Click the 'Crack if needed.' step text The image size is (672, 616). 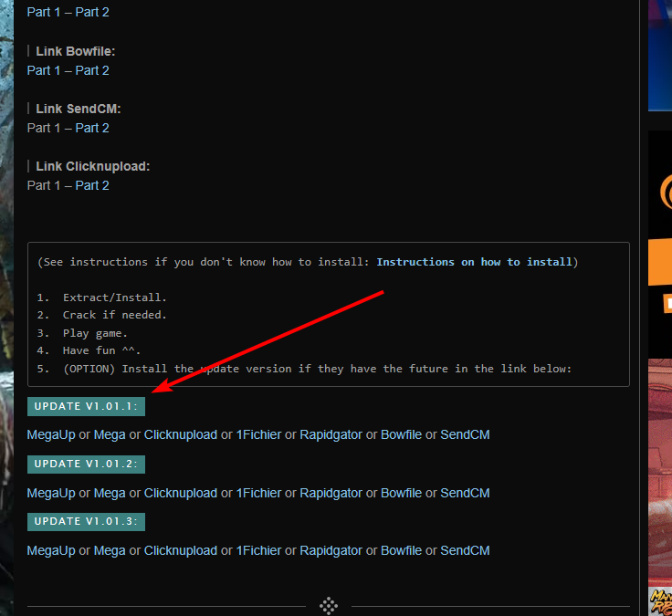click(x=114, y=315)
